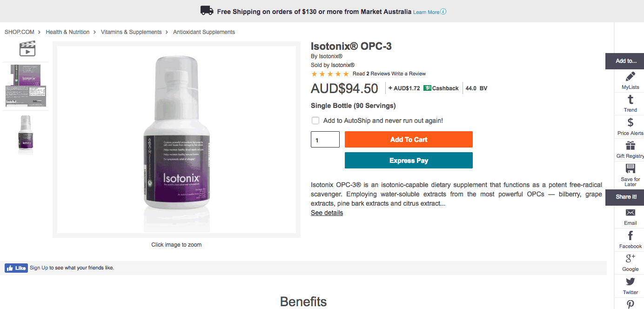This screenshot has height=309, width=644.
Task: Click the free shipping Learn More link
Action: (x=426, y=12)
